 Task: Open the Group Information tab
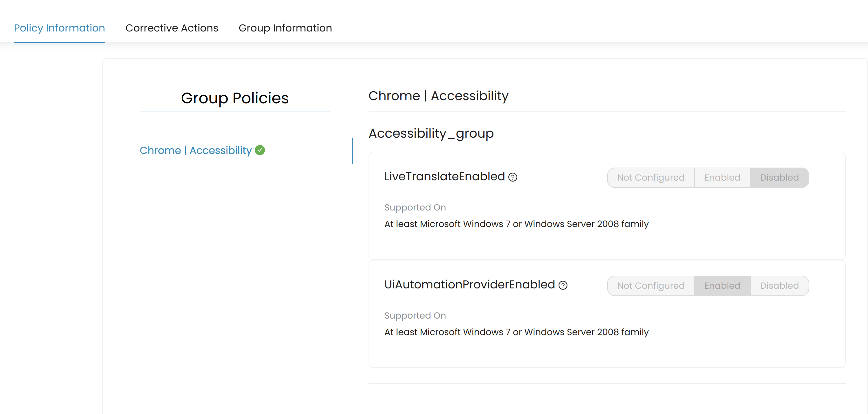coord(285,28)
